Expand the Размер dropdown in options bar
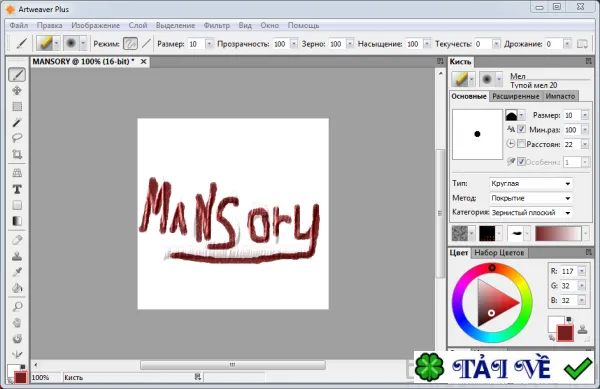The image size is (600, 389). click(209, 44)
